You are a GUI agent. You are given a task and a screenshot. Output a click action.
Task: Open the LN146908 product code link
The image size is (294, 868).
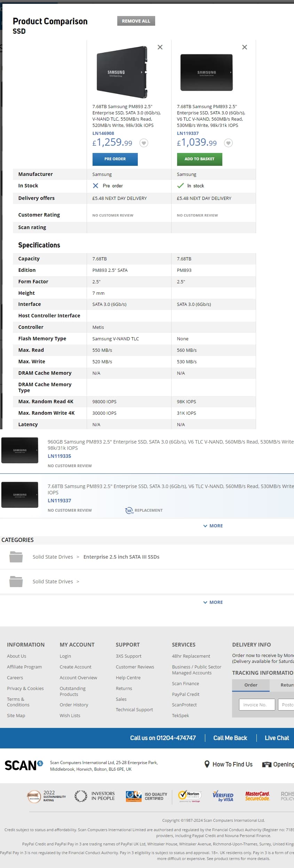click(103, 133)
